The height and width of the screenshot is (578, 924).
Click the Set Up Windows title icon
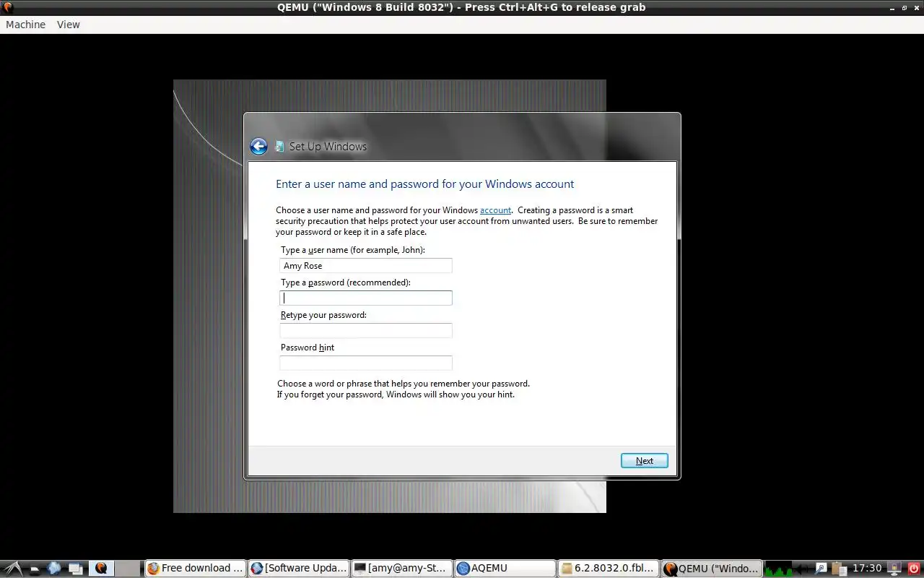point(279,147)
